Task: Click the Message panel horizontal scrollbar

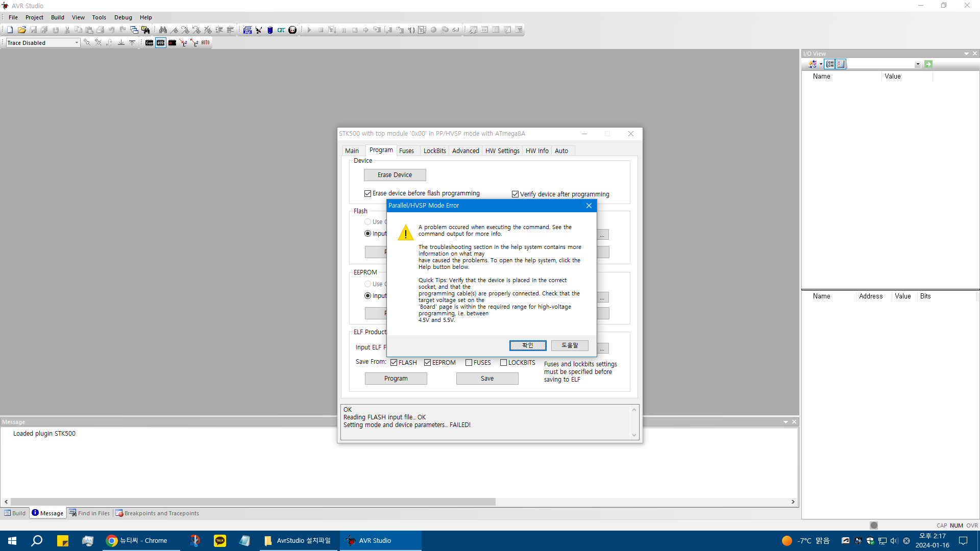Action: 253,502
